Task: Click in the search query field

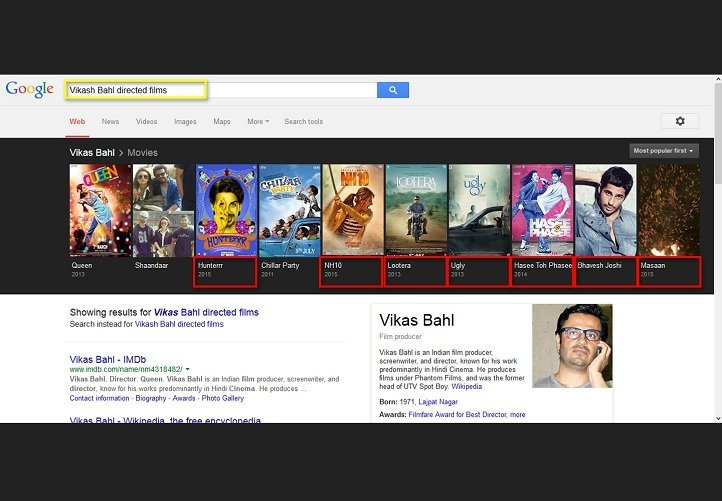Action: pyautogui.click(x=221, y=90)
